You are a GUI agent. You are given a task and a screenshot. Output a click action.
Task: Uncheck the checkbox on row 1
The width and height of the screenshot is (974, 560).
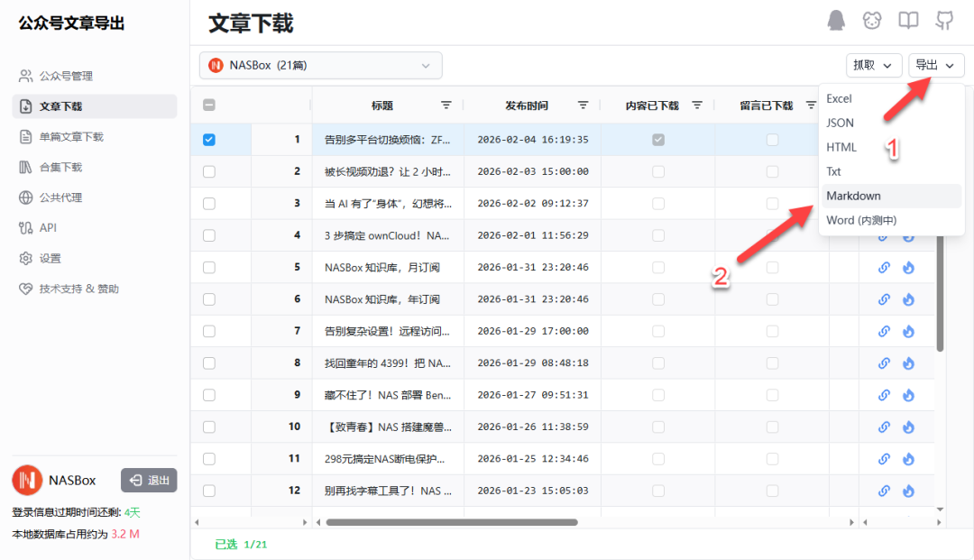[x=209, y=140]
